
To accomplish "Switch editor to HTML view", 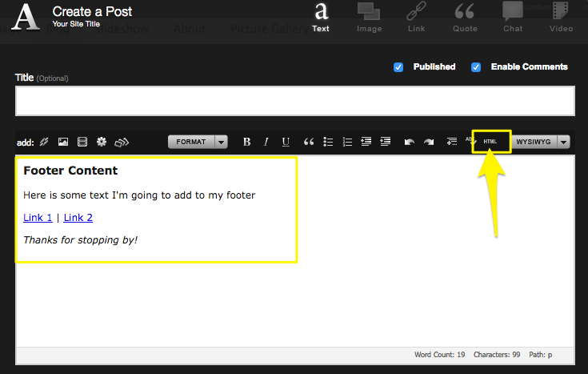I will 490,142.
